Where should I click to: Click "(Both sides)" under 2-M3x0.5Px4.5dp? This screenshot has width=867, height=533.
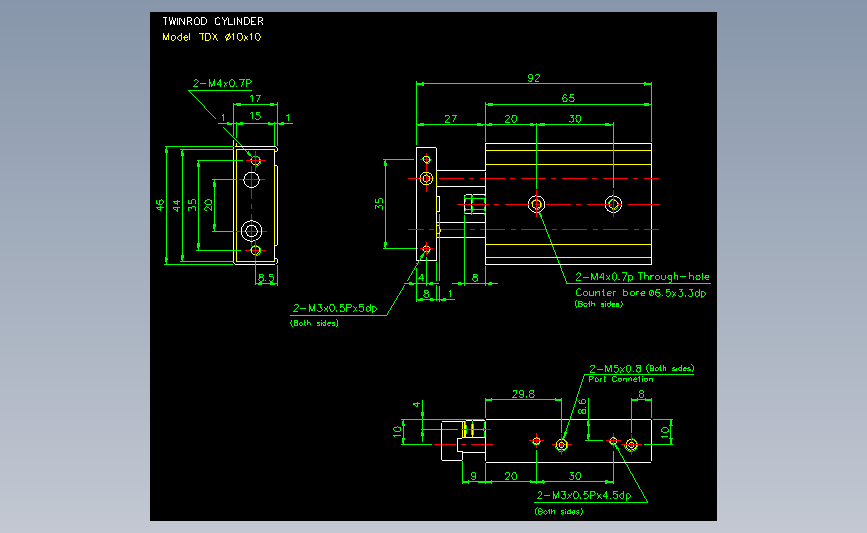[x=558, y=511]
